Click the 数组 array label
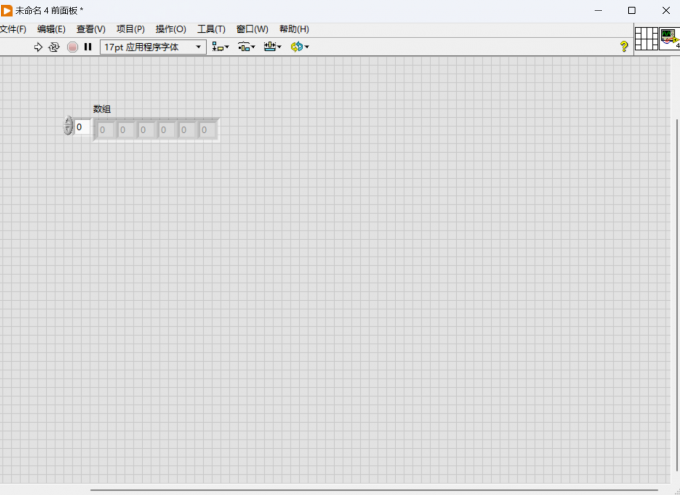 [102, 109]
